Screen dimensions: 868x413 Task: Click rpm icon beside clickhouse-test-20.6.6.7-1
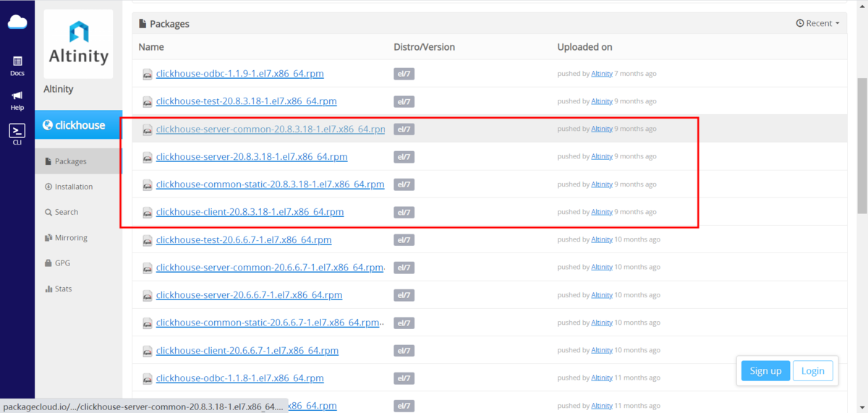[x=148, y=240]
